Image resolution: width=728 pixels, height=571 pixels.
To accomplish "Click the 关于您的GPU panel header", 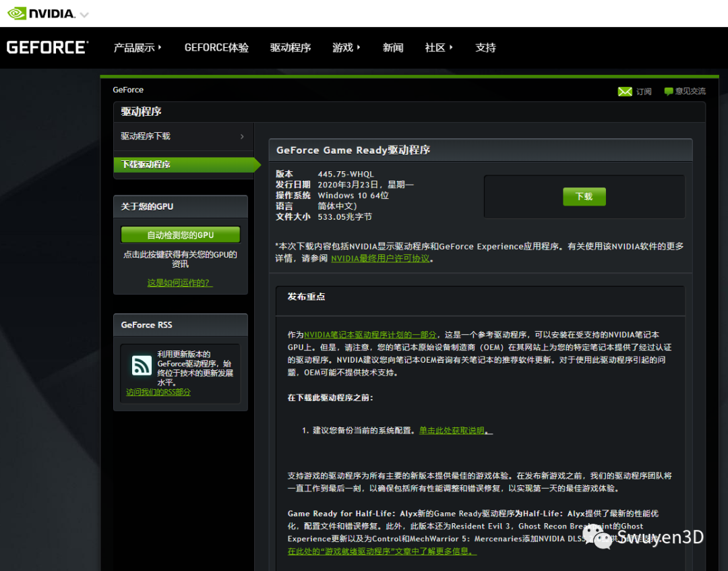I will click(181, 206).
